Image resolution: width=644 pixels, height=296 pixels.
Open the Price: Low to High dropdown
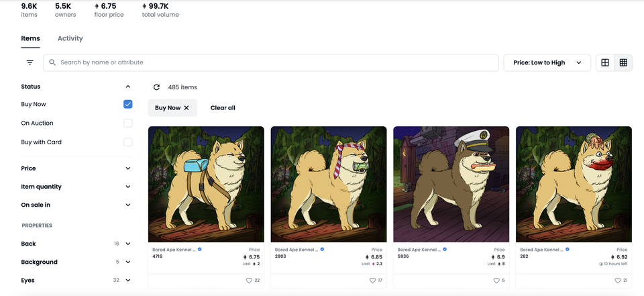click(x=547, y=62)
